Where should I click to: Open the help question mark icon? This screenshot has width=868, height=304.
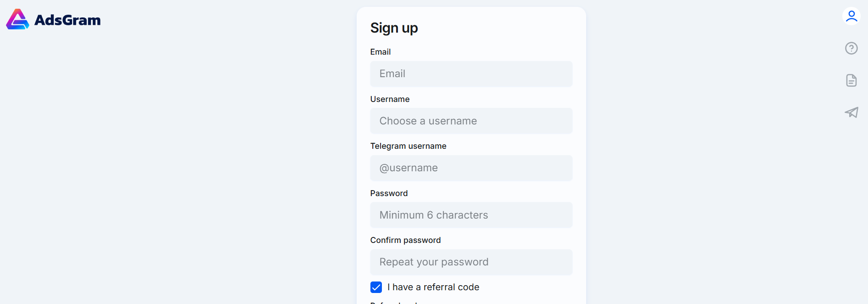(x=851, y=48)
